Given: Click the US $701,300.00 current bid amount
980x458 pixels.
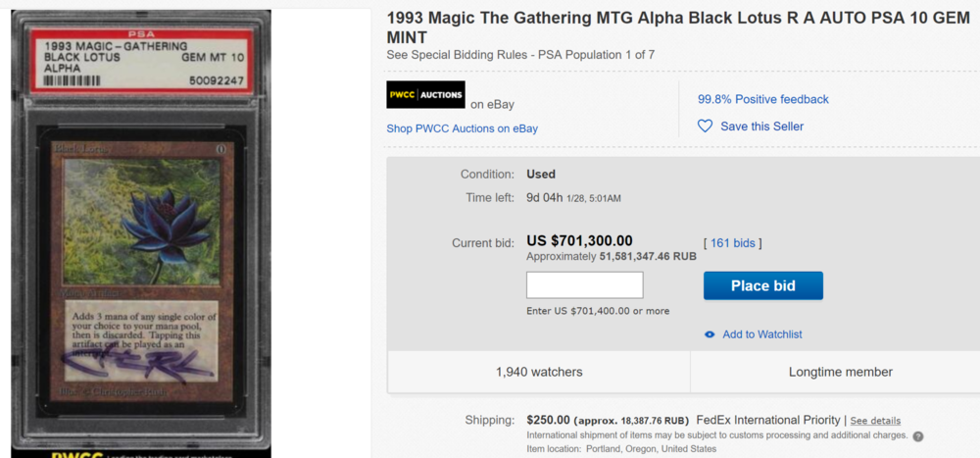Looking at the screenshot, I should coord(579,240).
